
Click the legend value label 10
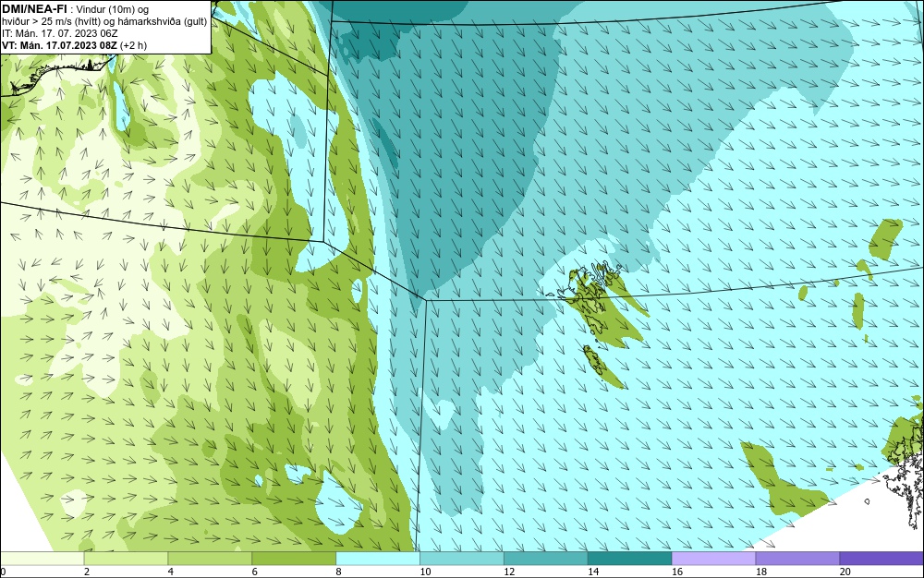coord(425,572)
